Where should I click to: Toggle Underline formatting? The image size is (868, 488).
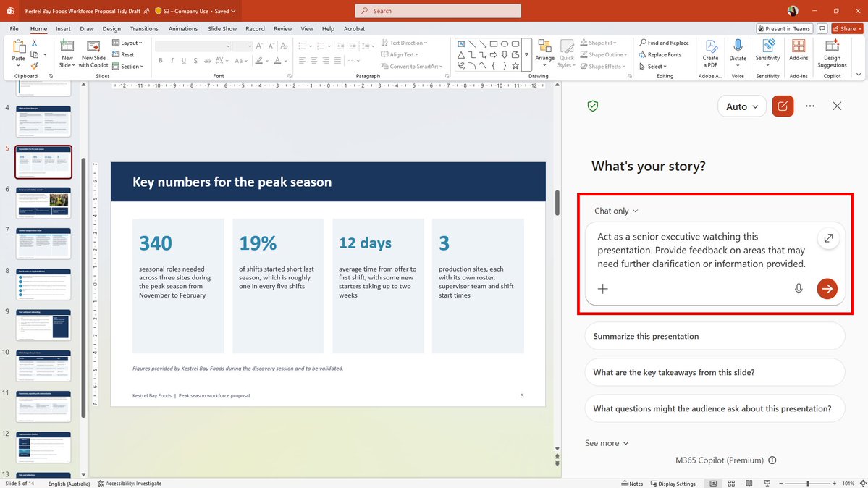[184, 60]
